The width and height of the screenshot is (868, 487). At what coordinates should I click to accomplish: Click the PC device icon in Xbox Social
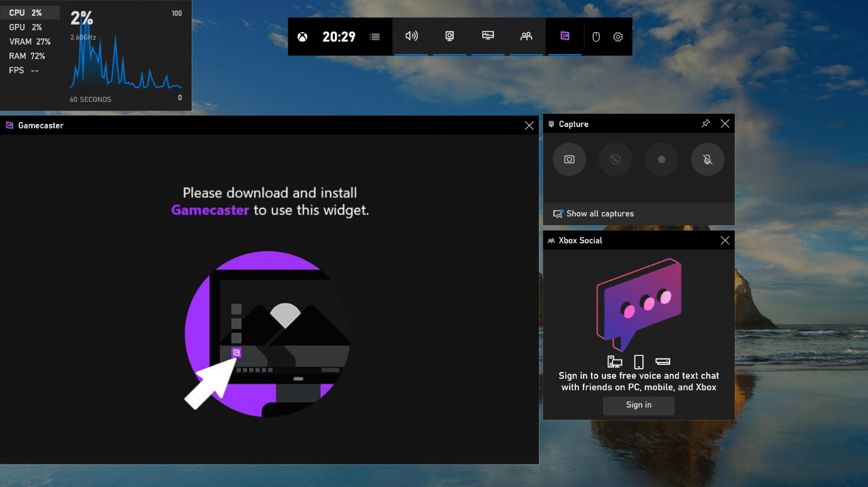point(615,362)
